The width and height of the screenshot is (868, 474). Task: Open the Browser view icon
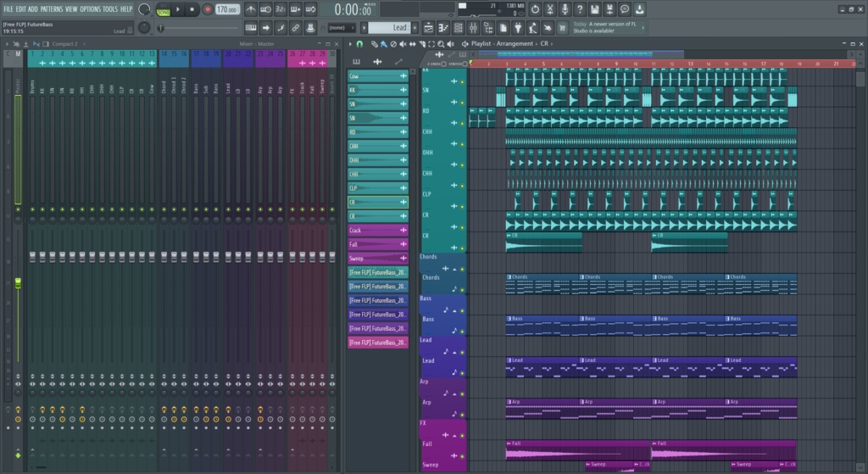(488, 28)
